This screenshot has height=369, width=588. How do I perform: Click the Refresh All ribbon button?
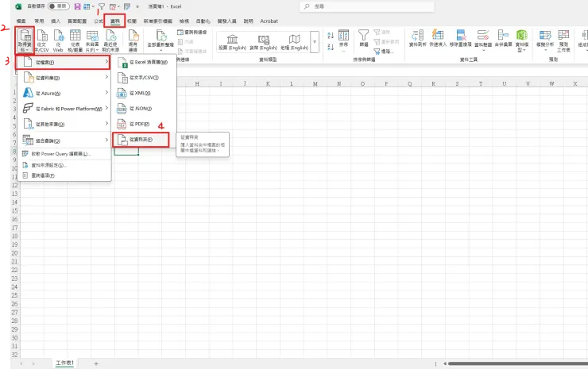[161, 40]
